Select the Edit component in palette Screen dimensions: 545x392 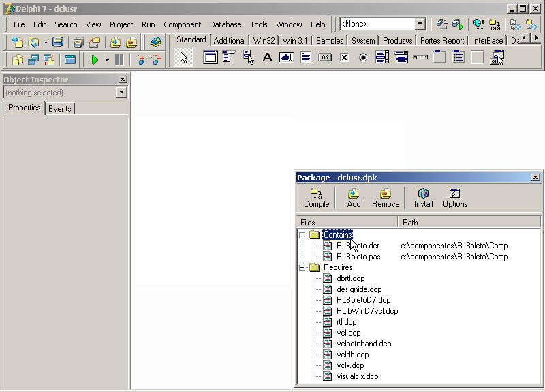pos(286,58)
